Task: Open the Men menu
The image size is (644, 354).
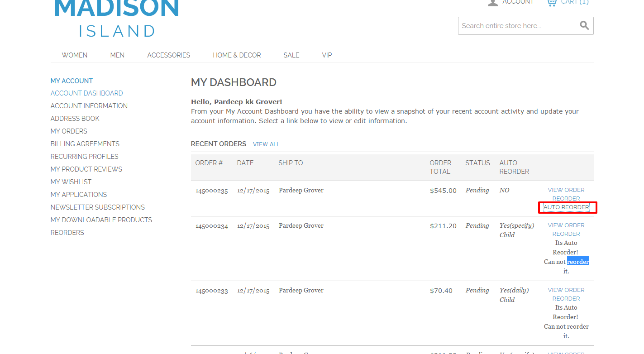Action: [117, 55]
